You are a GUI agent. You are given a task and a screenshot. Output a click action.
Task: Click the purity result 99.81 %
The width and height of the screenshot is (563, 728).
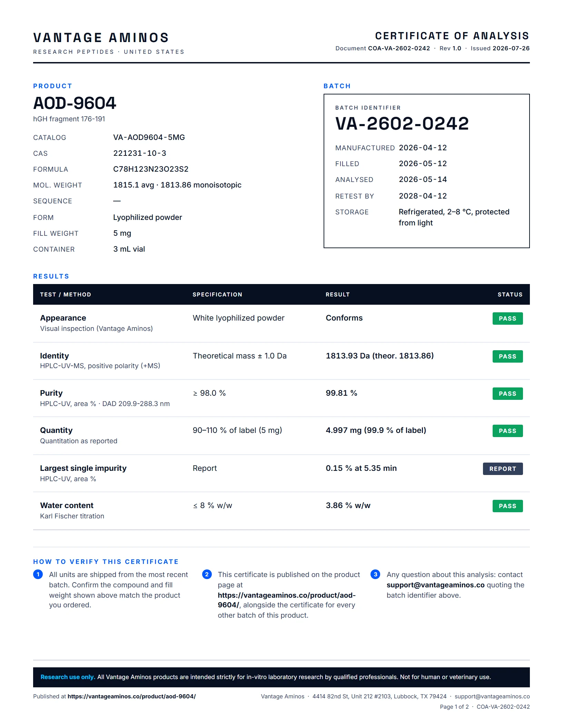point(342,393)
